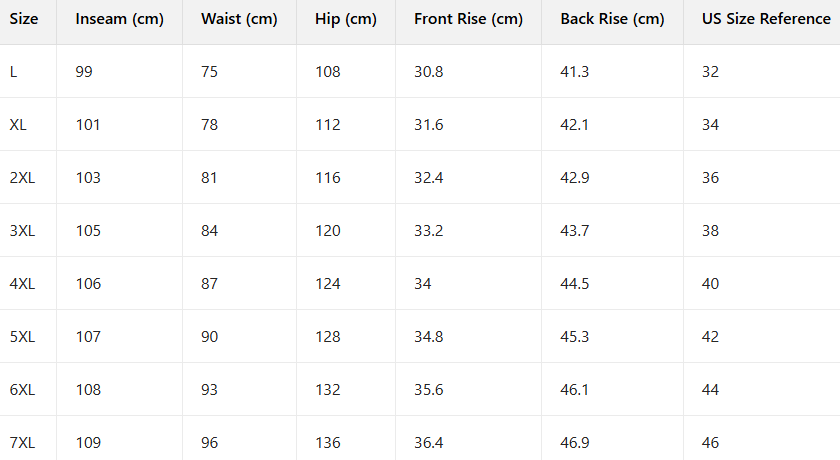Screen dimensions: 840x460
Task: Click waist value 87 for 4XL
Action: pos(209,284)
